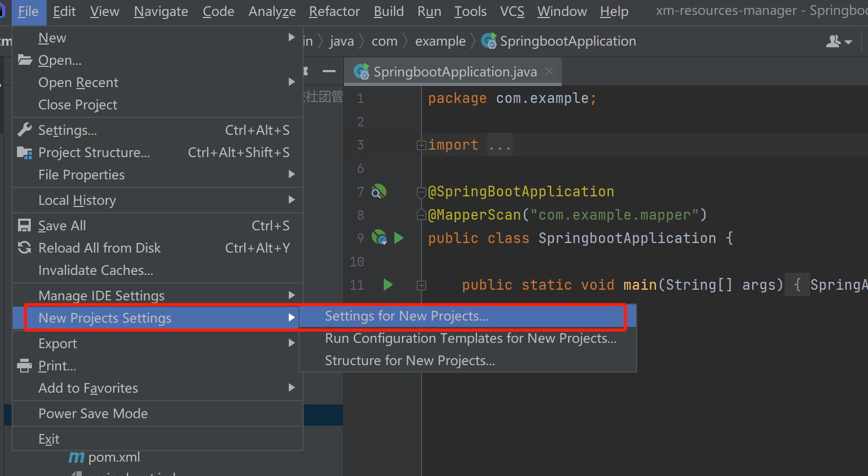Viewport: 868px width, 476px height.
Task: Expand Add to Favorites submenu arrow
Action: [291, 388]
